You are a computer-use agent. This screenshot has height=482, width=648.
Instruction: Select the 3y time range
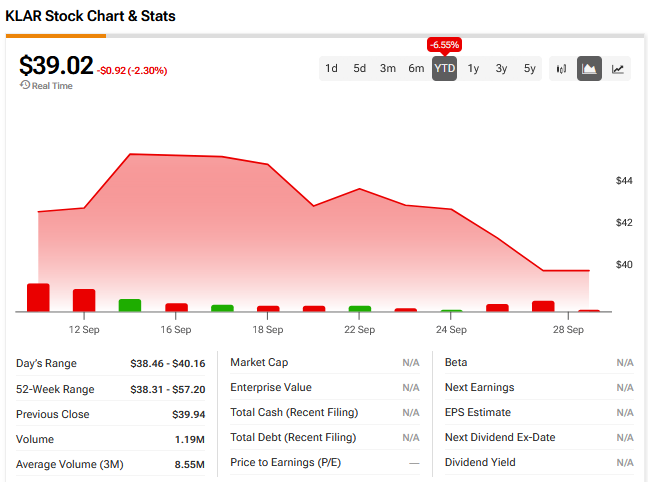(501, 69)
